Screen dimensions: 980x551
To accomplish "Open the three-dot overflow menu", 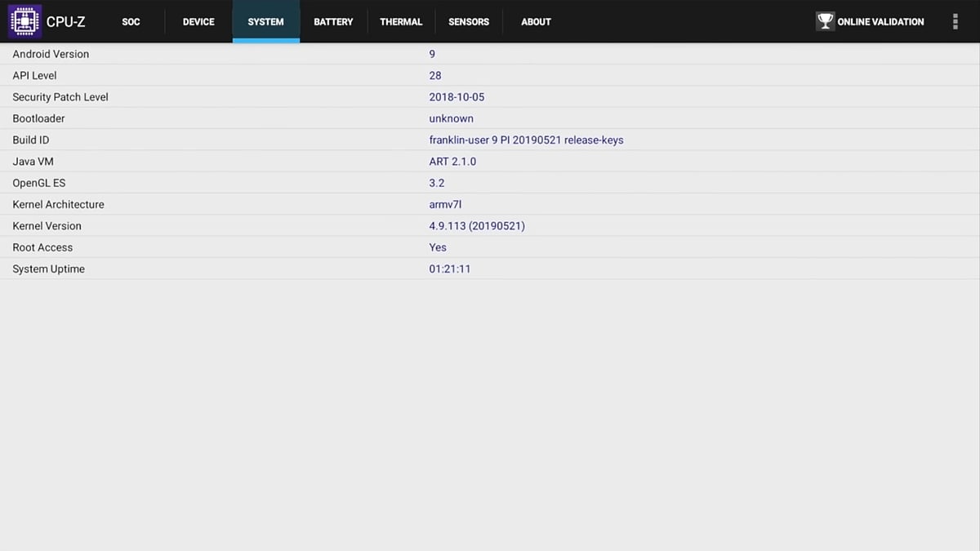I will [x=955, y=22].
